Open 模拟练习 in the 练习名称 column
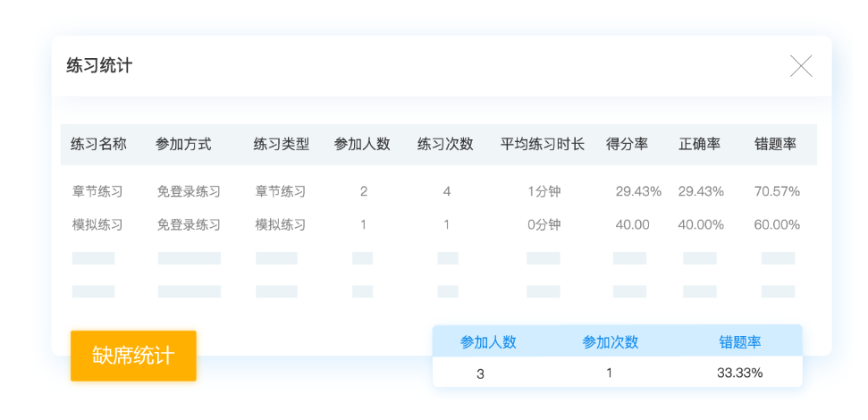Screen dimensions: 868x420 coord(97,225)
